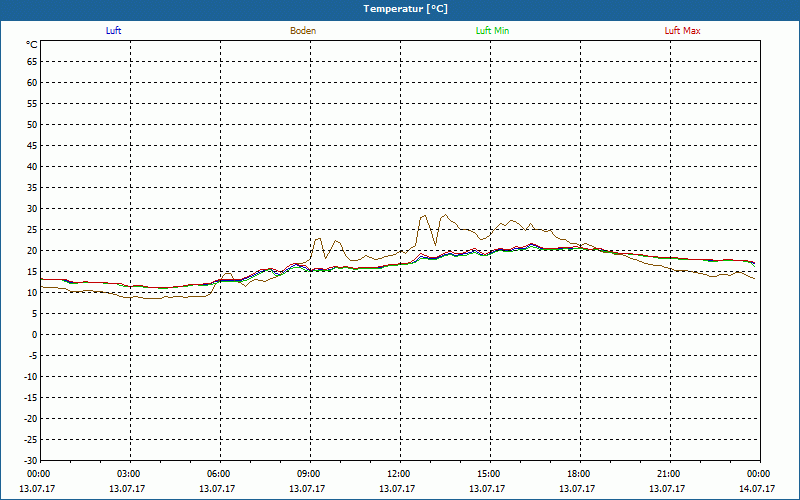Click the Luft legend label
This screenshot has width=800, height=500.
pos(113,31)
